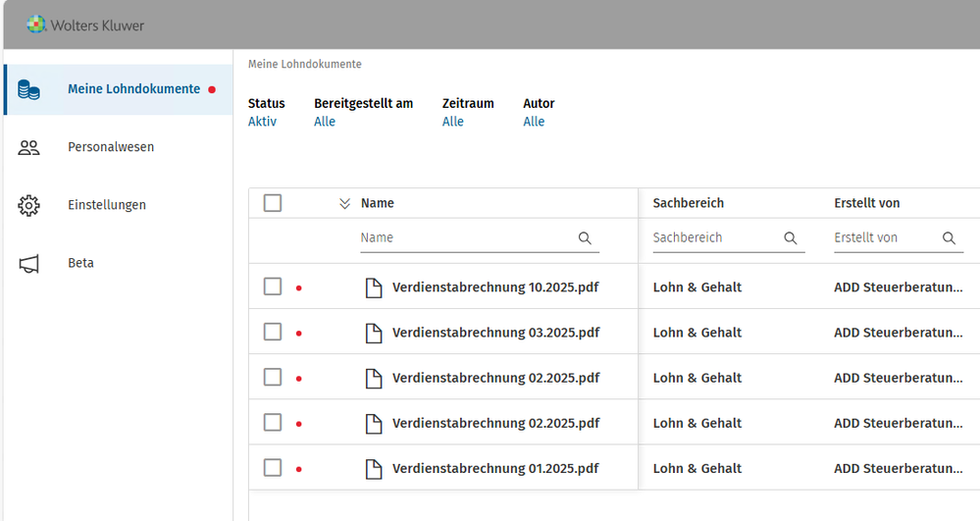Click the people icon for Personalwesen

click(x=28, y=147)
